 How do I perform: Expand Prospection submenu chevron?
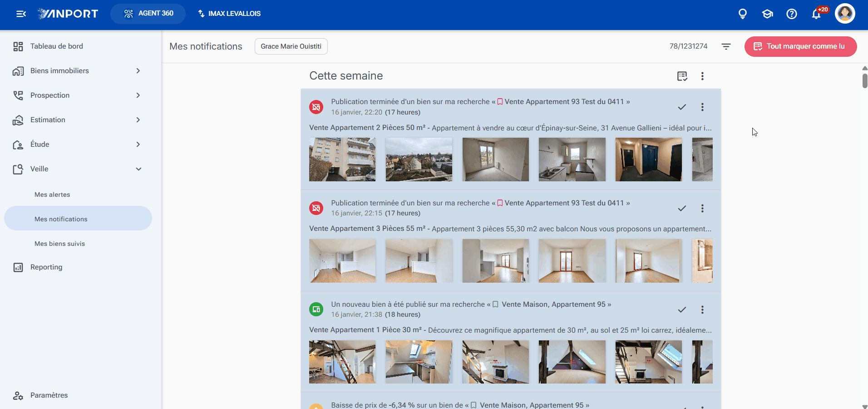[138, 95]
